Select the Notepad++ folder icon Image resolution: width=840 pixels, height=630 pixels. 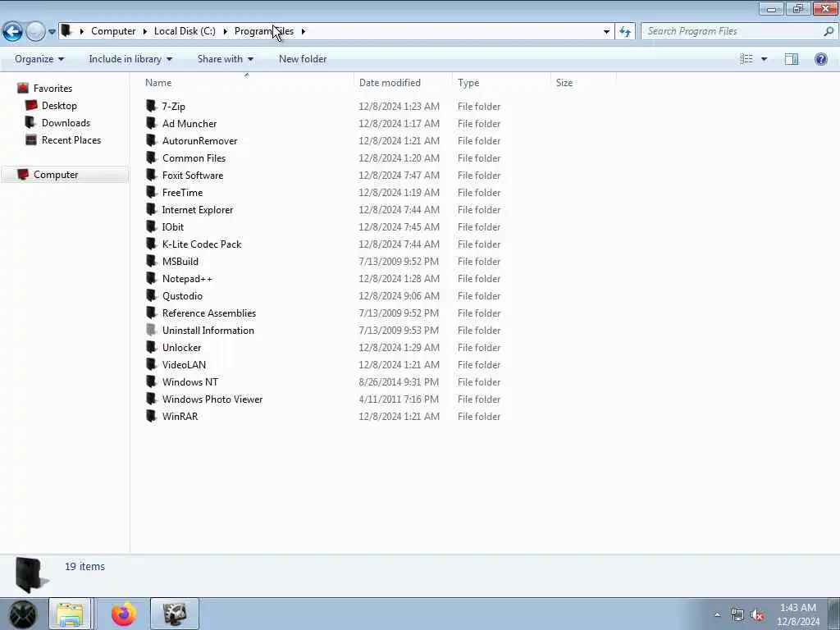151,278
